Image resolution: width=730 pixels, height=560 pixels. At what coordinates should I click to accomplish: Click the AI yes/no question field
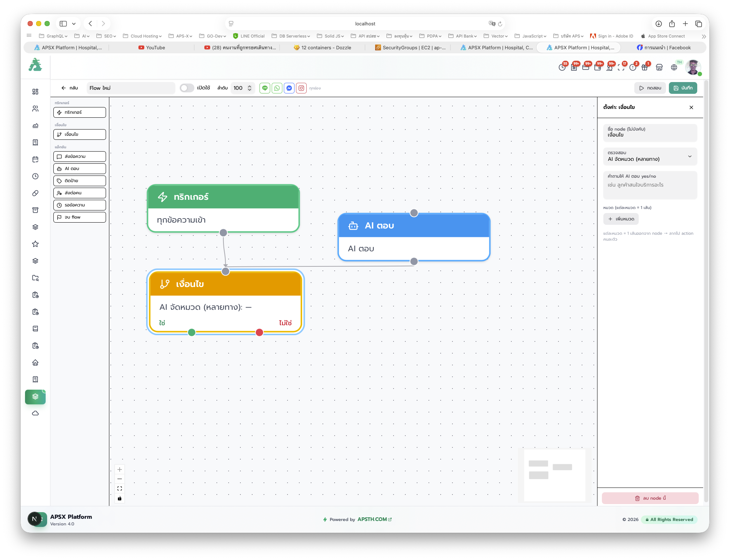coord(650,185)
